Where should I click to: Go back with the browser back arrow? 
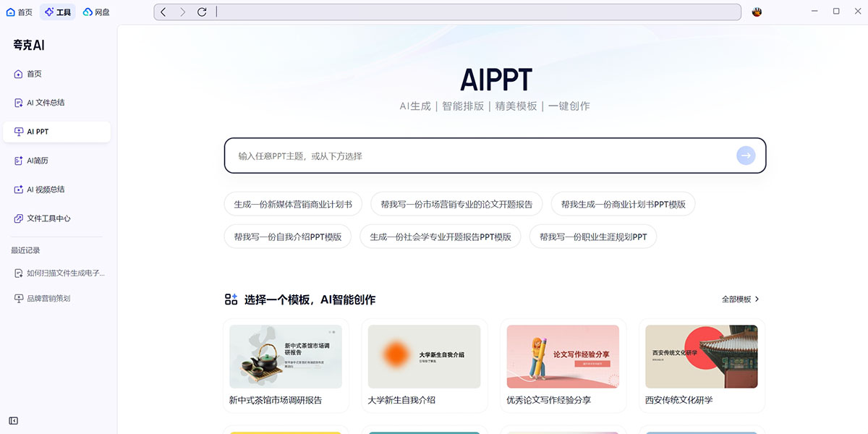pyautogui.click(x=163, y=12)
